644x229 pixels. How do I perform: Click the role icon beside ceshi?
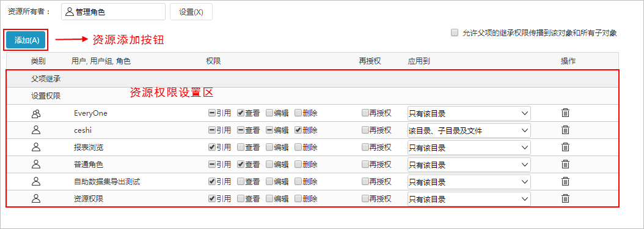tap(37, 130)
